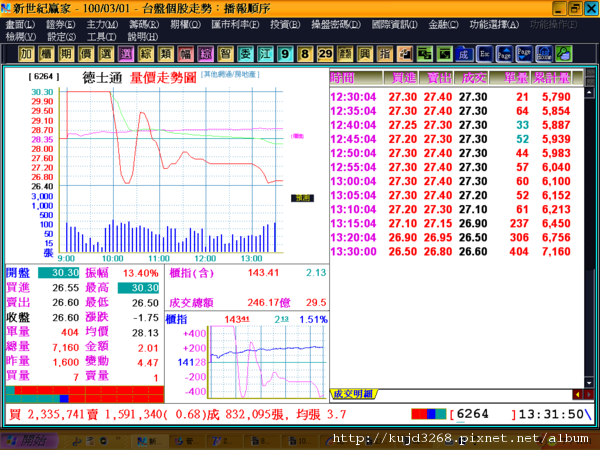The width and height of the screenshot is (600, 450).
Task: Open the 畫面(L) menu
Action: (20, 24)
